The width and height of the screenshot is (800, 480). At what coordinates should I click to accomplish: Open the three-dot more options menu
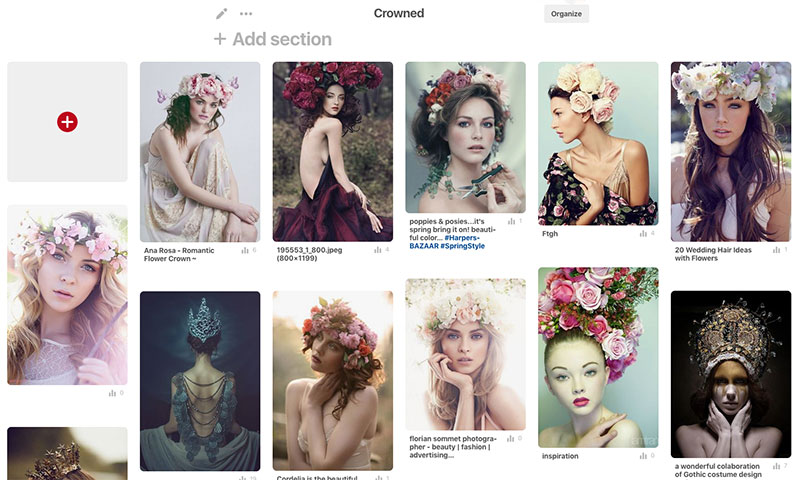pyautogui.click(x=246, y=14)
